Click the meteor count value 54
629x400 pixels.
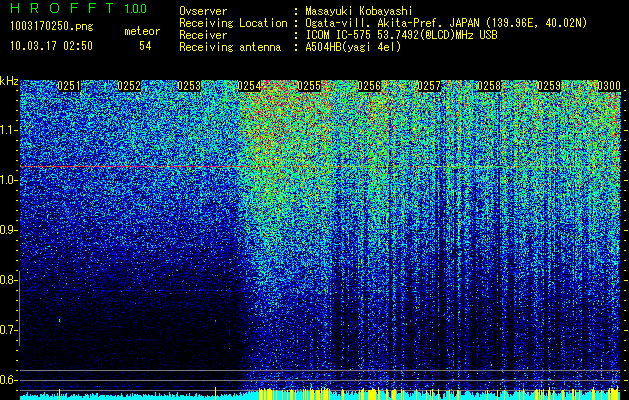coord(145,46)
